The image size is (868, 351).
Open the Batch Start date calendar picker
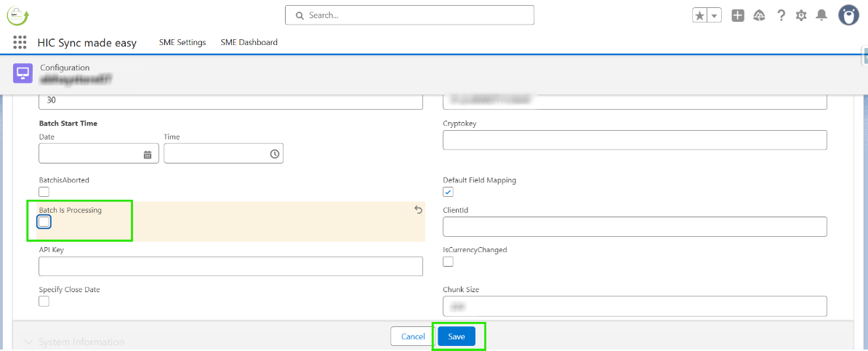148,154
